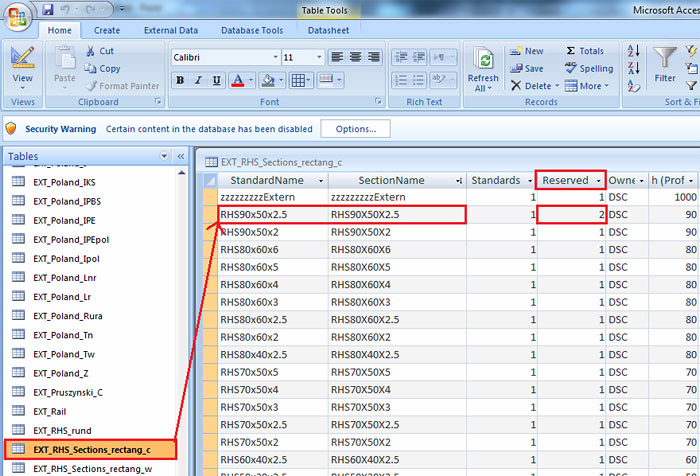The width and height of the screenshot is (700, 476).
Task: Open the gridlines button
Action: pos(301,80)
